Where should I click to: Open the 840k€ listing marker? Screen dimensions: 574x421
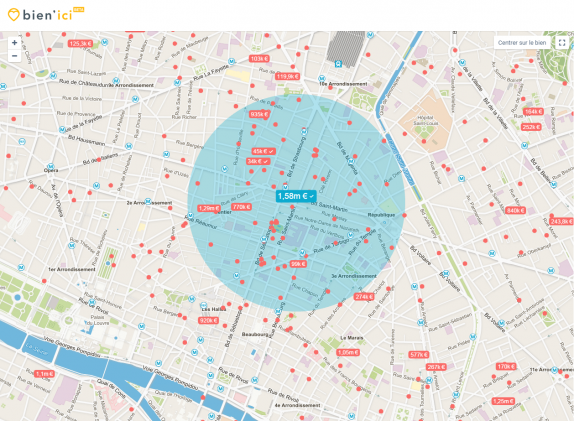click(x=515, y=210)
